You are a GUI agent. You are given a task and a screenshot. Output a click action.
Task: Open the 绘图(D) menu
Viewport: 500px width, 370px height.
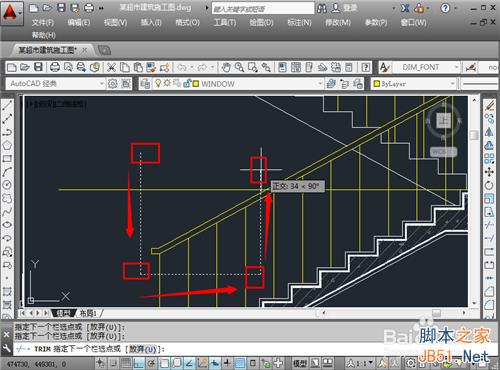coord(261,23)
